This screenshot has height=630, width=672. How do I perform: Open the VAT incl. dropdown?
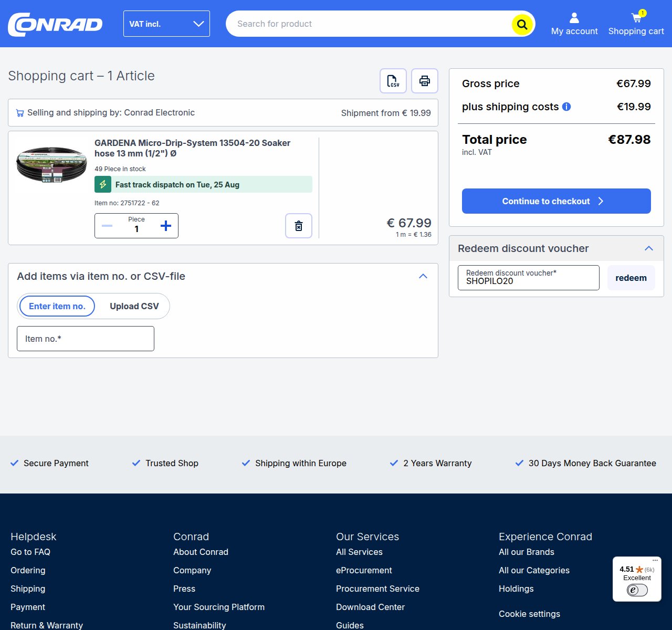[166, 24]
